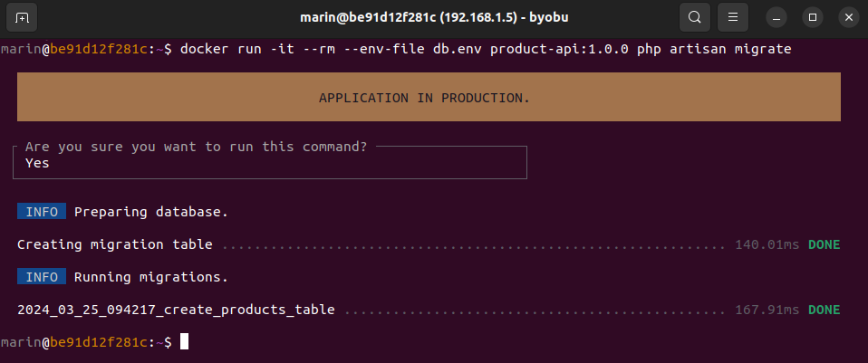Click the docker run command text
The width and height of the screenshot is (868, 363).
(x=486, y=49)
